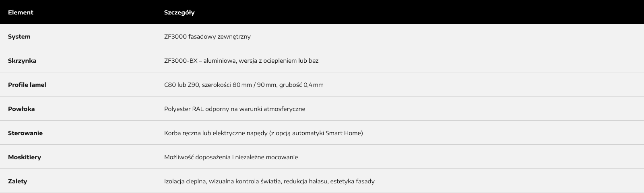This screenshot has width=644, height=193.
Task: Click the Korba ręczna details text
Action: tap(263, 133)
